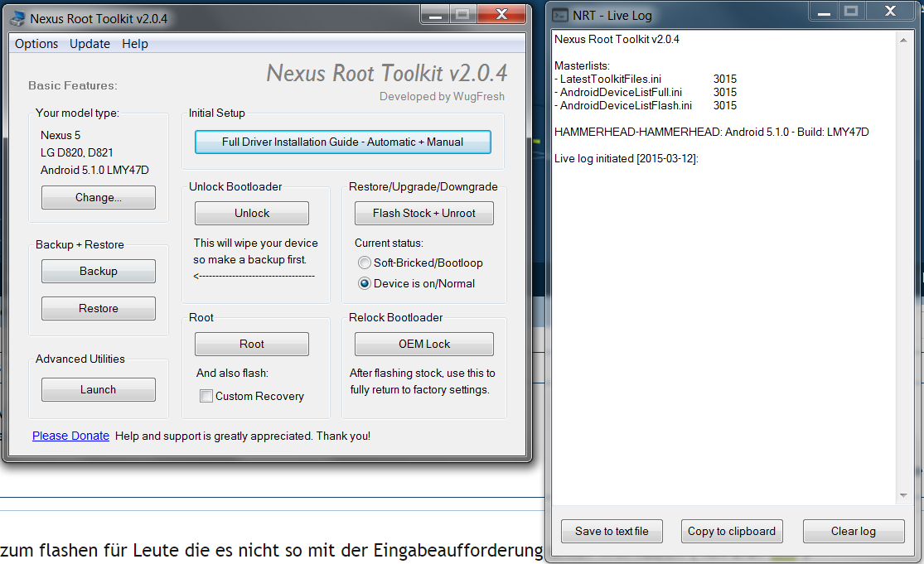Launch the Advanced Utilities

point(99,389)
